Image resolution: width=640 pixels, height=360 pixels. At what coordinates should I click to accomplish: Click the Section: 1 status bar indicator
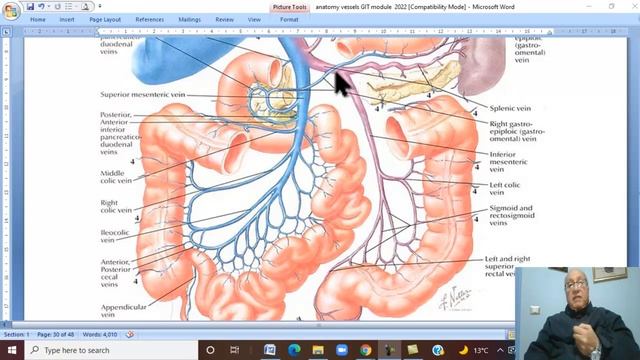click(x=16, y=334)
